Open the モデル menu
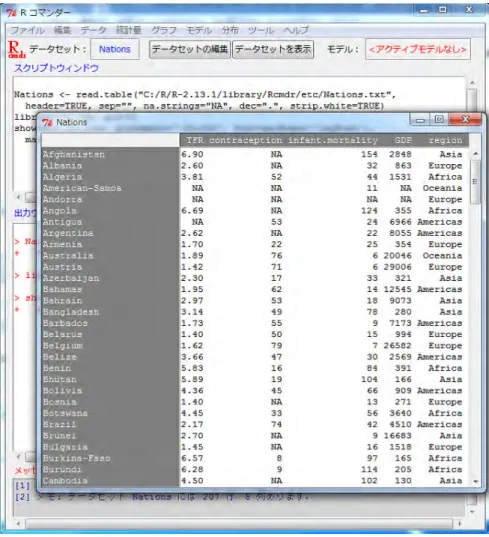The image size is (489, 537). [x=199, y=30]
